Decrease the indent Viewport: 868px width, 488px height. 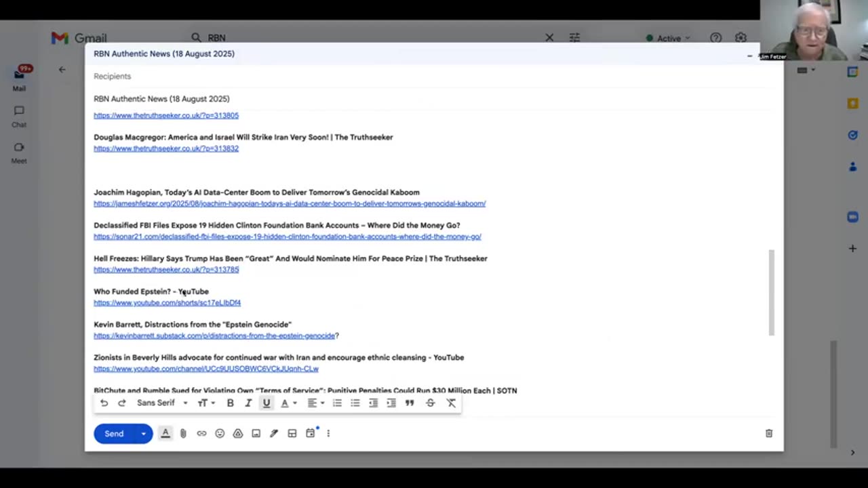[x=373, y=403]
